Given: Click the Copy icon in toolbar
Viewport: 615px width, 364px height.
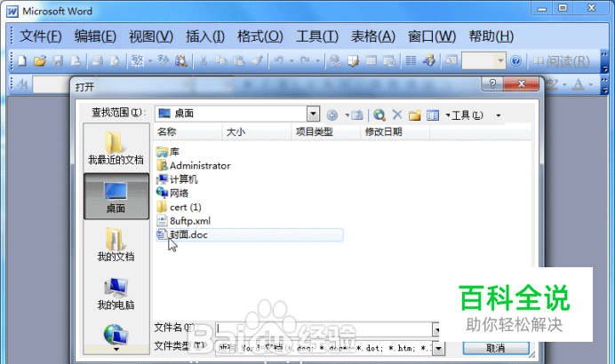Looking at the screenshot, I should (220, 60).
